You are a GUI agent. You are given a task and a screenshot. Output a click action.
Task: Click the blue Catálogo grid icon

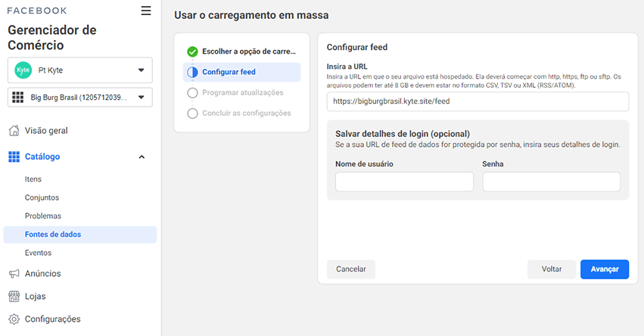pos(14,157)
